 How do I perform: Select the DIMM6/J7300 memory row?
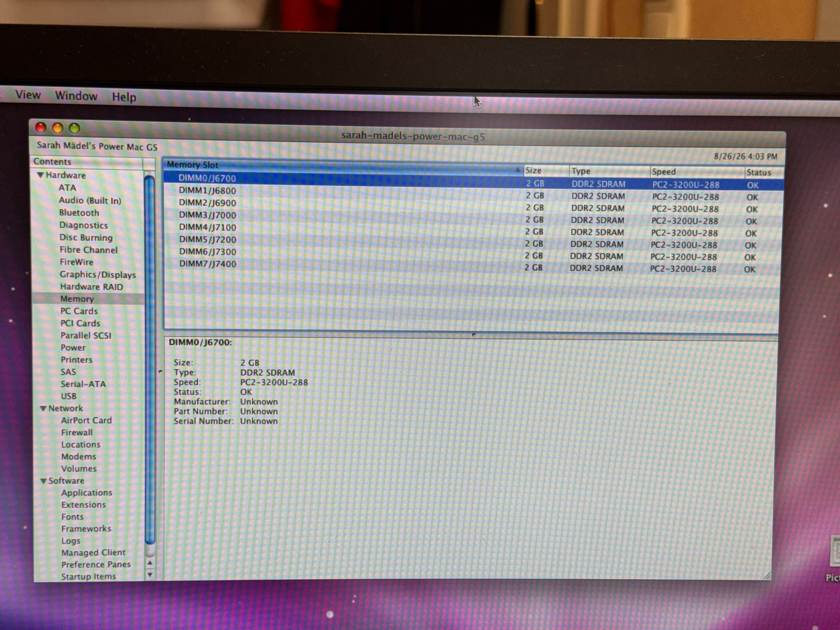tap(472, 254)
